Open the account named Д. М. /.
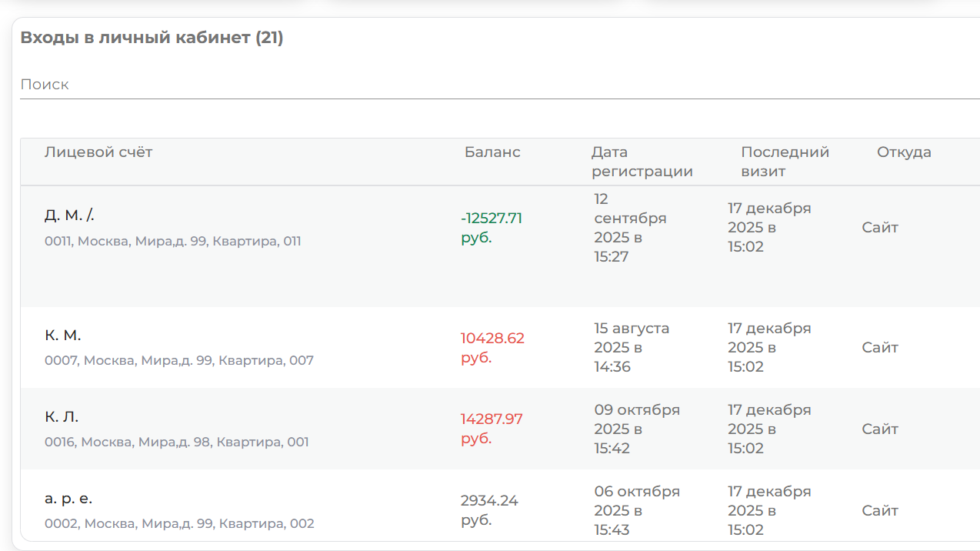 coord(70,215)
